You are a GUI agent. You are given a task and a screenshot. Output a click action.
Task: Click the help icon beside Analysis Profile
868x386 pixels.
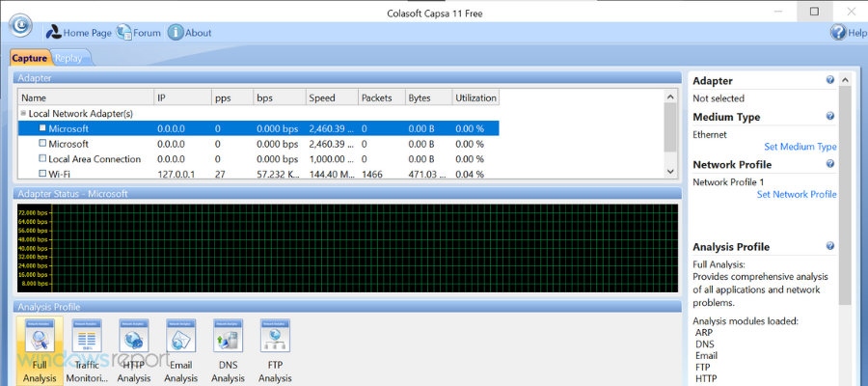pos(829,246)
